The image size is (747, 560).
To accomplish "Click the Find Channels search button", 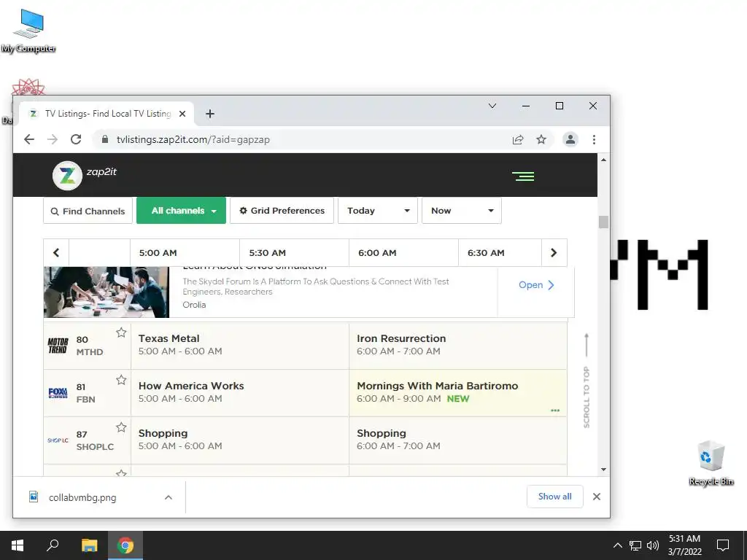I will [88, 211].
